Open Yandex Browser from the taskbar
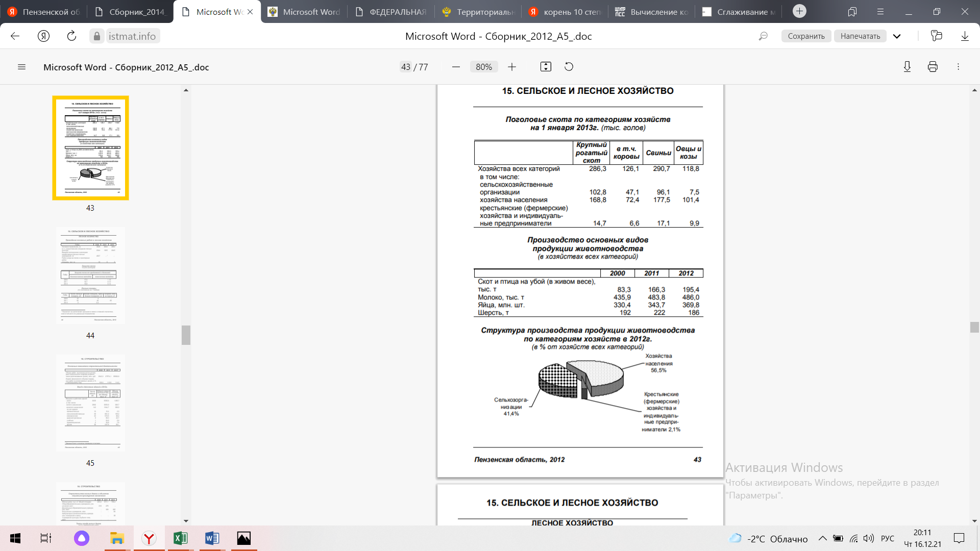The width and height of the screenshot is (980, 551). click(149, 538)
